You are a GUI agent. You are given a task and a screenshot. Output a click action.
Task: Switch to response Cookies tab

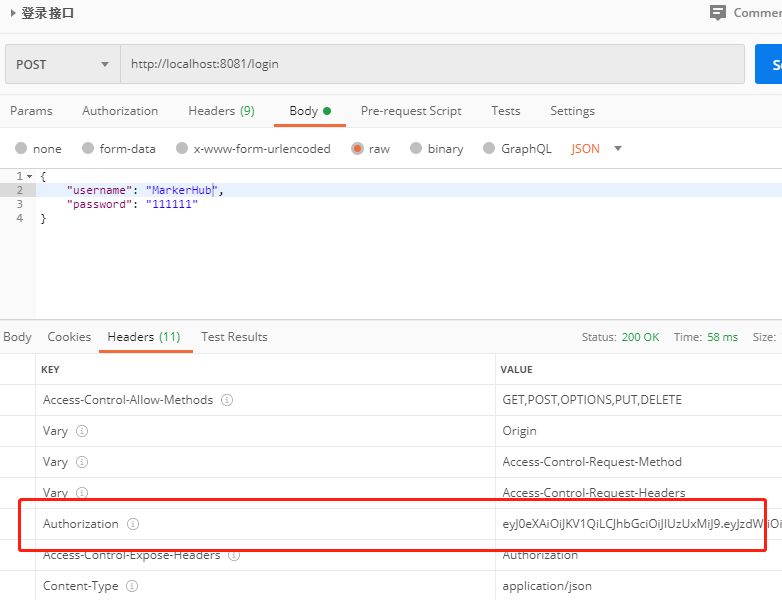(69, 337)
